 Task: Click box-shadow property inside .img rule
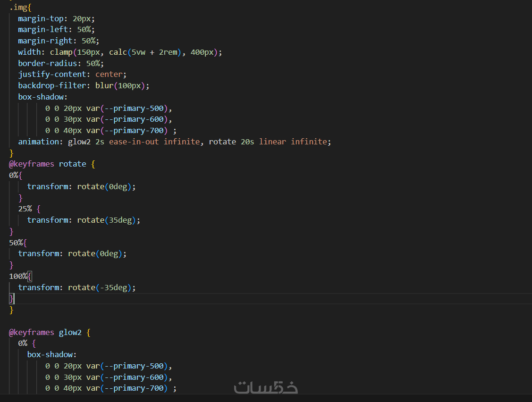click(41, 97)
